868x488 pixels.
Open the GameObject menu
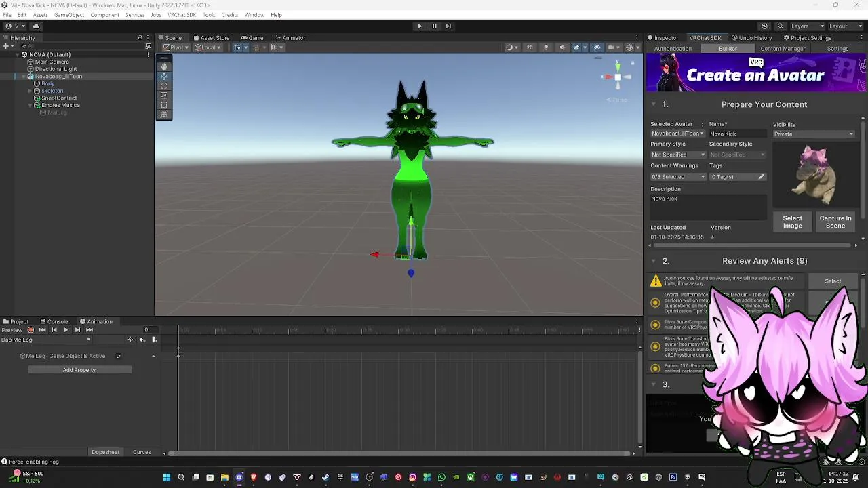click(69, 15)
